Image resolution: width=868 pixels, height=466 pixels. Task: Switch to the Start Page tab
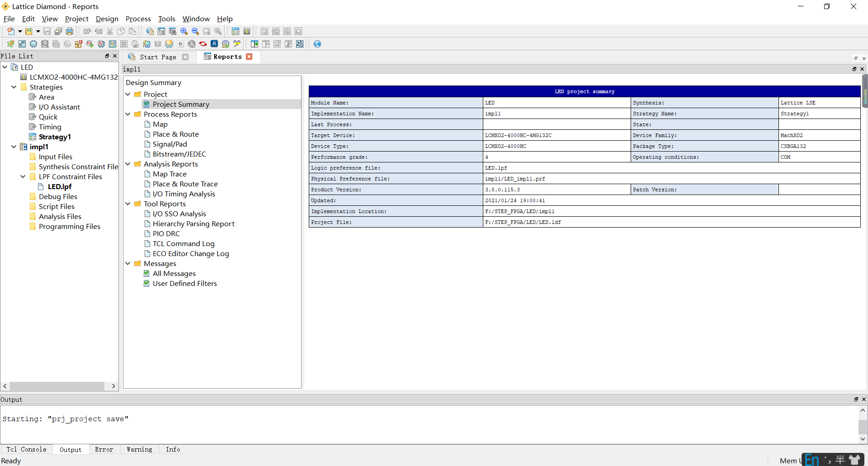158,57
